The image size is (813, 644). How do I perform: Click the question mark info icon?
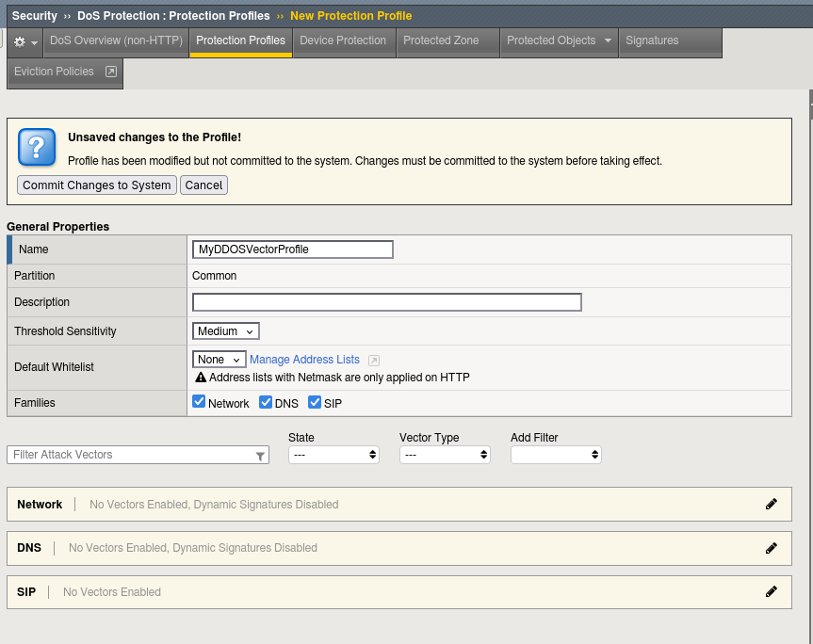pyautogui.click(x=37, y=148)
